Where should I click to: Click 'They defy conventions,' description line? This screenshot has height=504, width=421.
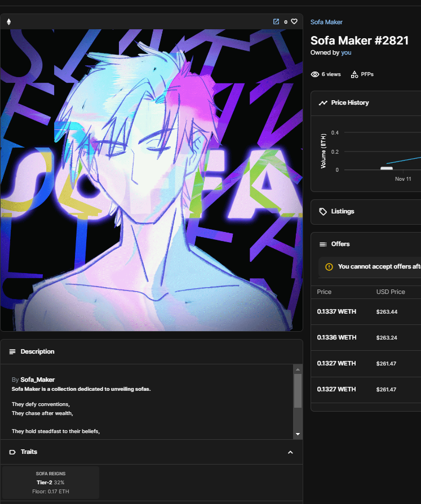click(x=41, y=404)
